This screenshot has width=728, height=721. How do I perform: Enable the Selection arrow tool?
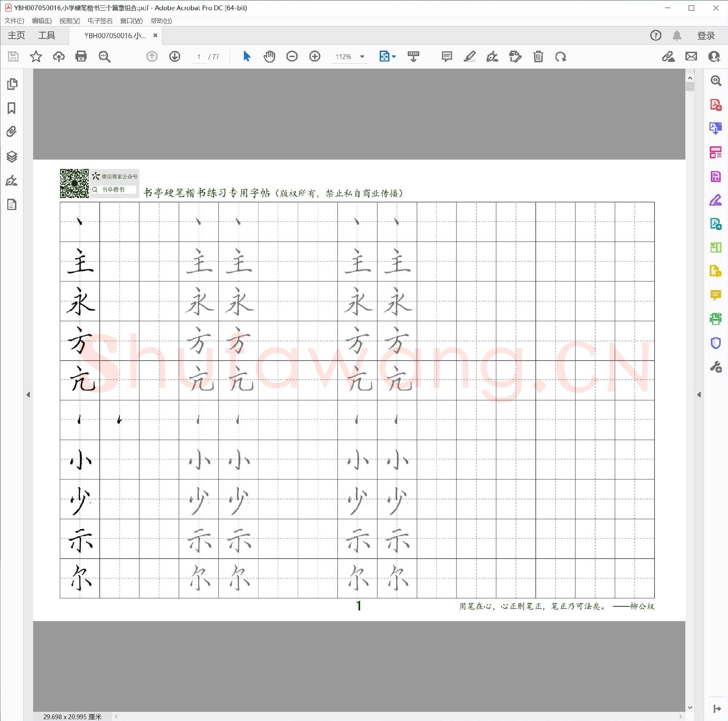(246, 56)
